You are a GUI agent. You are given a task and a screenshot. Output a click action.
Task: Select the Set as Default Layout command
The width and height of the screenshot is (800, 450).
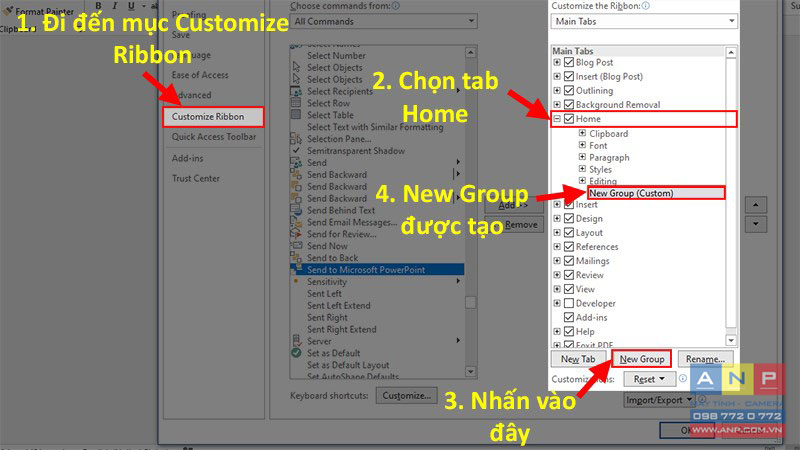348,365
